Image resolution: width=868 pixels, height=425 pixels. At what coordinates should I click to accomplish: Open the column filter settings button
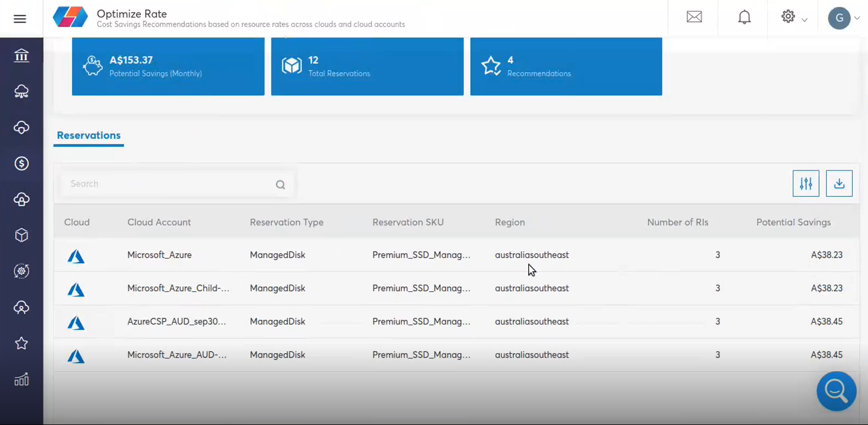point(806,184)
